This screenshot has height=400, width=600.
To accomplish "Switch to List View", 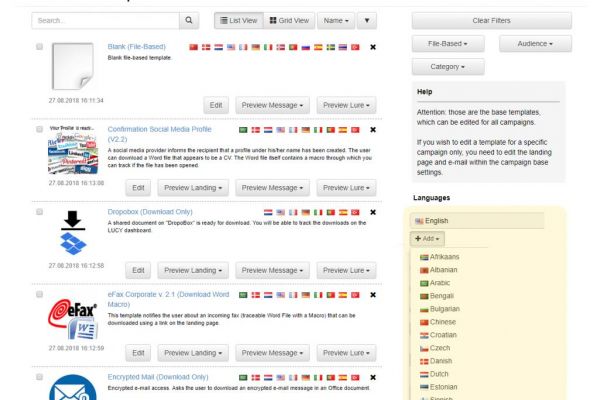I will (x=239, y=21).
